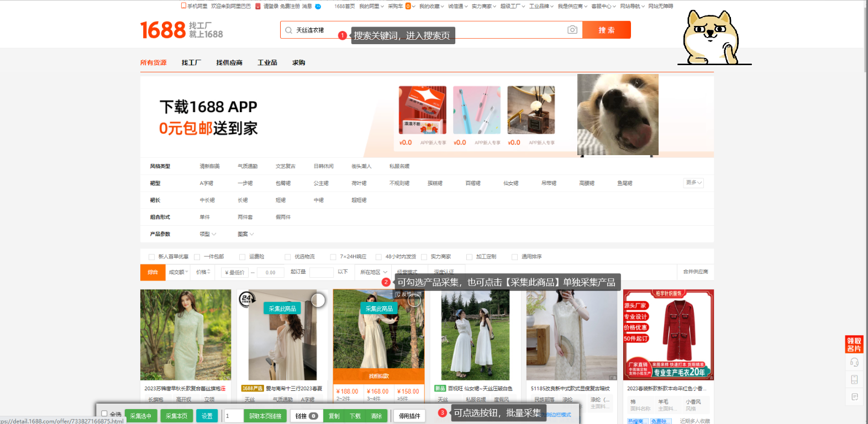Click the customer service headset icon
This screenshot has height=424, width=868.
[854, 362]
